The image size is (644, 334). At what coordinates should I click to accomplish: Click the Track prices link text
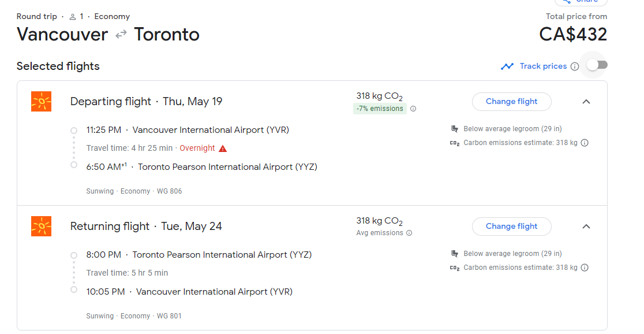point(543,66)
